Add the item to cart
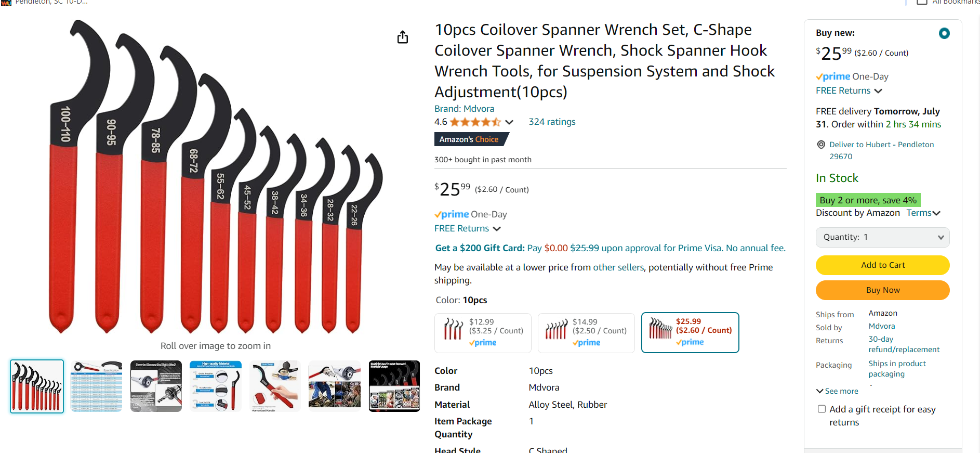 coord(882,265)
